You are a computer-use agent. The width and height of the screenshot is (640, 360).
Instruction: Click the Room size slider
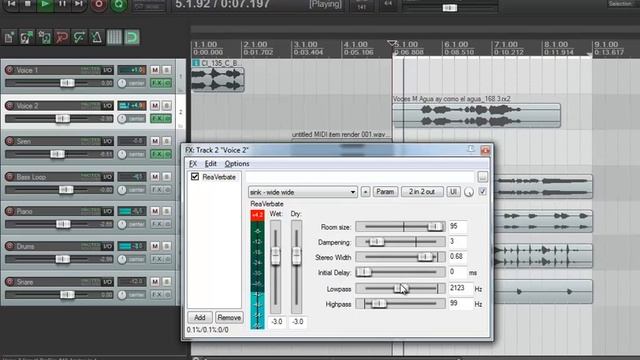(x=400, y=227)
